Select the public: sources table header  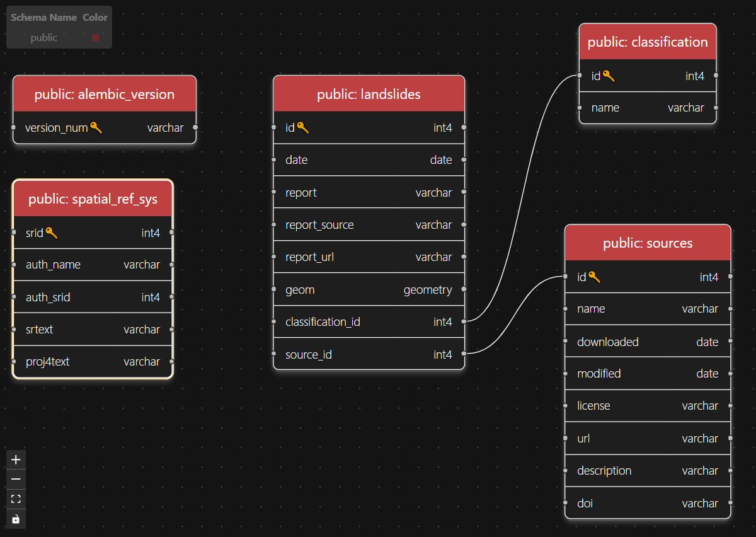pos(647,242)
